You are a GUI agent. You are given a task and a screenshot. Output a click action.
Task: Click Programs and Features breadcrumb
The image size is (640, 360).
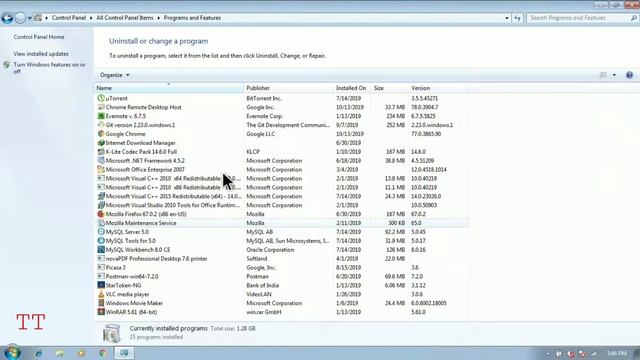[x=192, y=18]
